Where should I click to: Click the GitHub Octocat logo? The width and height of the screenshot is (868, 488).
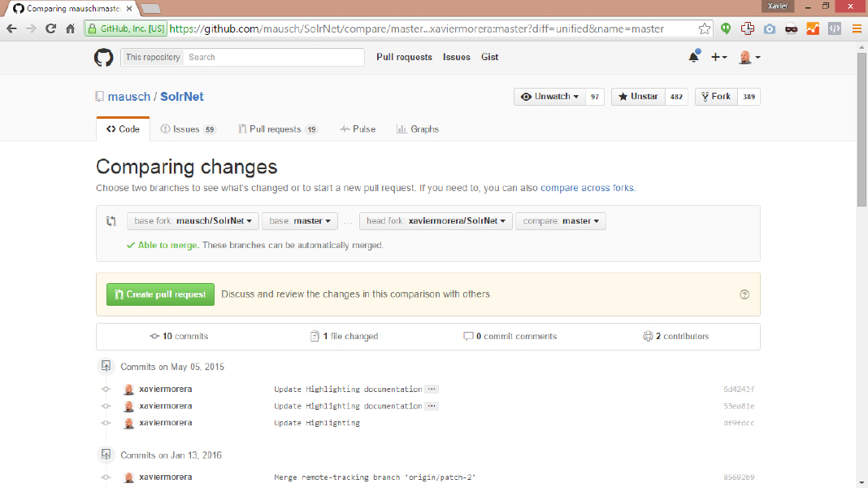point(103,57)
